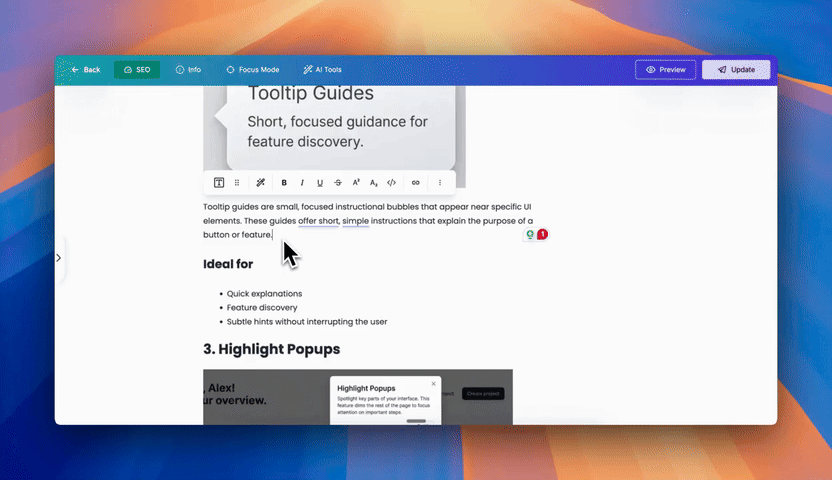Open more options three-dot menu
Image resolution: width=832 pixels, height=480 pixels.
point(440,182)
